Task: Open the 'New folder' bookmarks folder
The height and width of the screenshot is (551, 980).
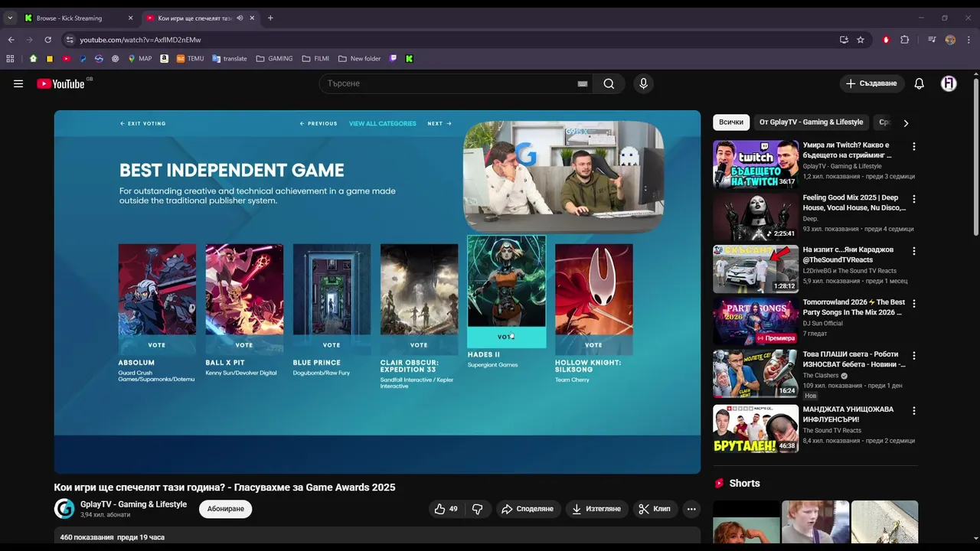Action: (359, 58)
